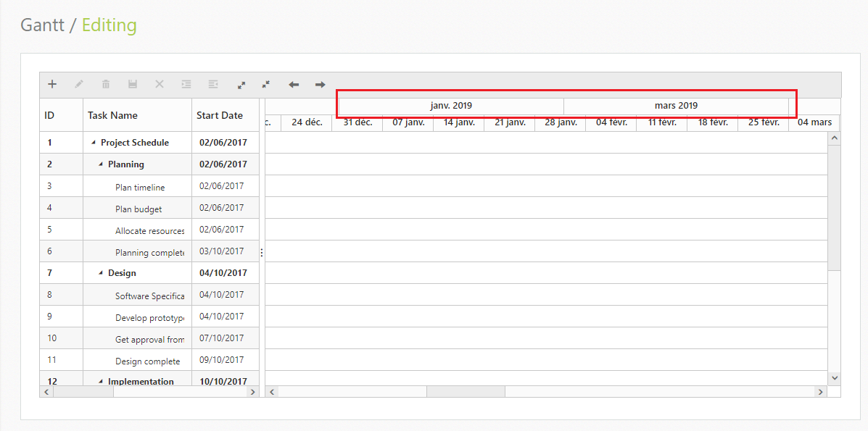The width and height of the screenshot is (868, 431).
Task: Click the Indent task icon
Action: tap(186, 84)
